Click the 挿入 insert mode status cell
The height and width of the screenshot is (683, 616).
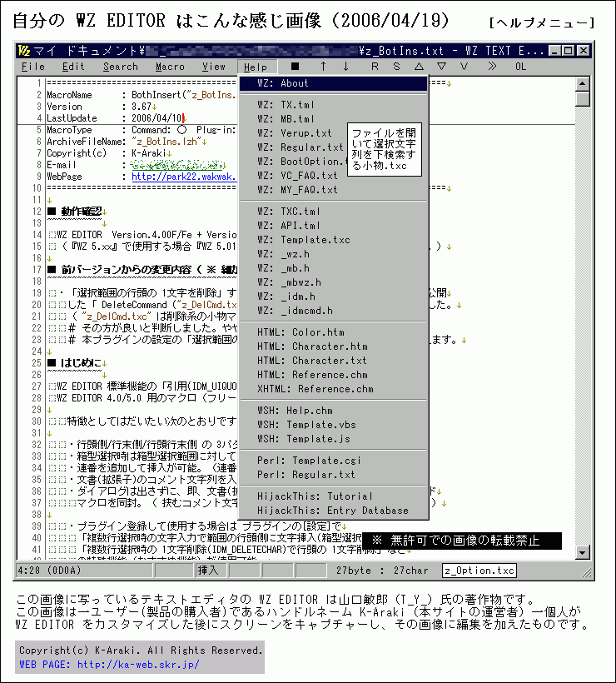tap(211, 571)
